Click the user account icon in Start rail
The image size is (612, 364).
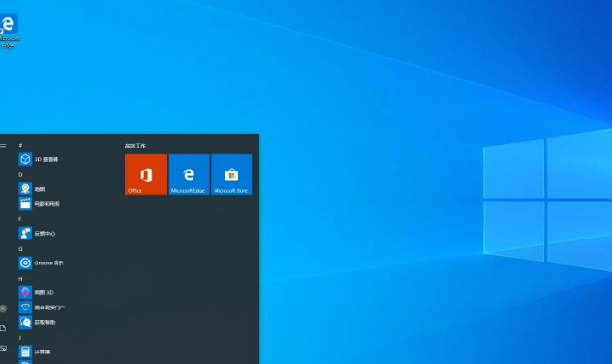tap(3, 308)
